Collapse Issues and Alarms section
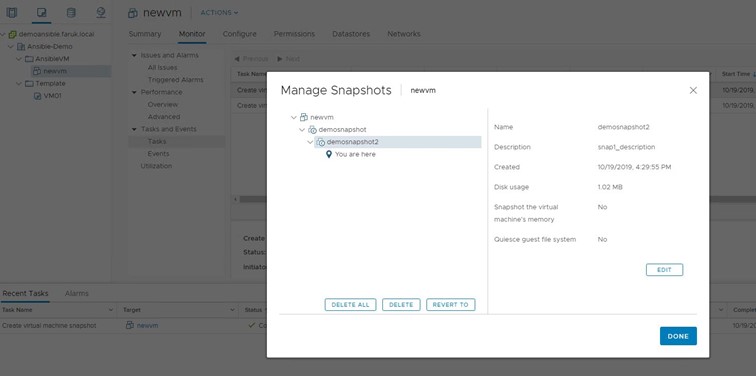This screenshot has width=756, height=376. tap(134, 55)
